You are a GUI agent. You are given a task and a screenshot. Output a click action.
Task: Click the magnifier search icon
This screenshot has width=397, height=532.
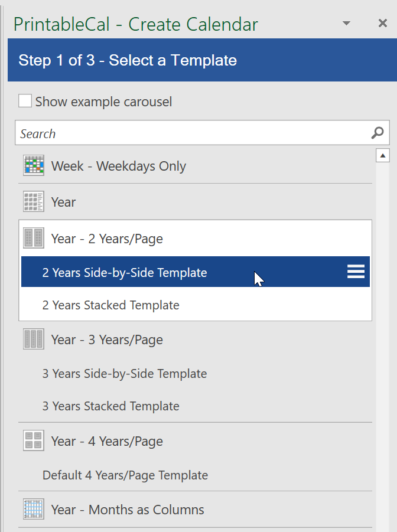point(378,133)
